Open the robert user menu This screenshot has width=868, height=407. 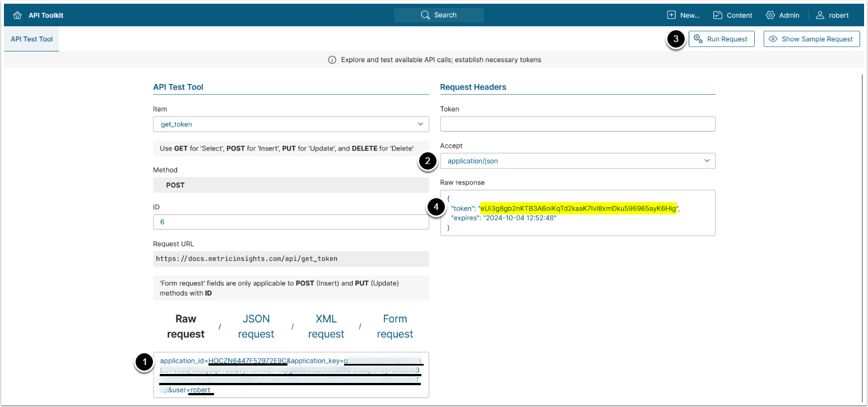832,15
